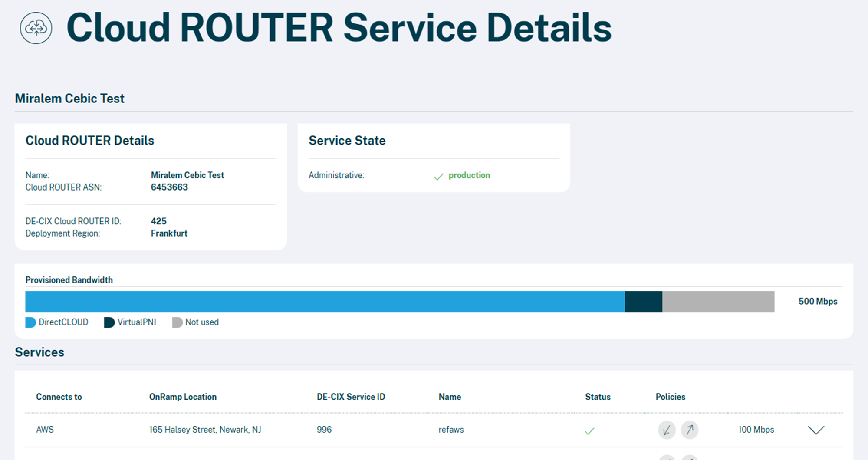Click the production status checkmark icon

coord(439,176)
